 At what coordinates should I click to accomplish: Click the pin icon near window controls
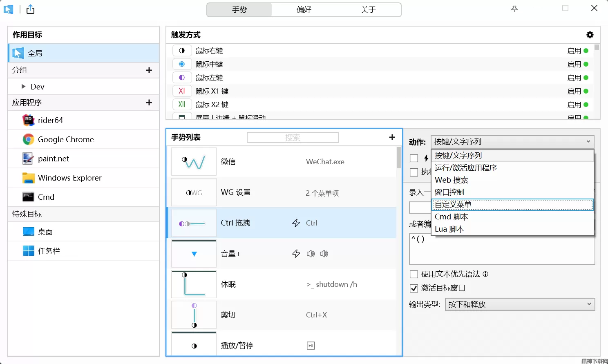[x=514, y=8]
